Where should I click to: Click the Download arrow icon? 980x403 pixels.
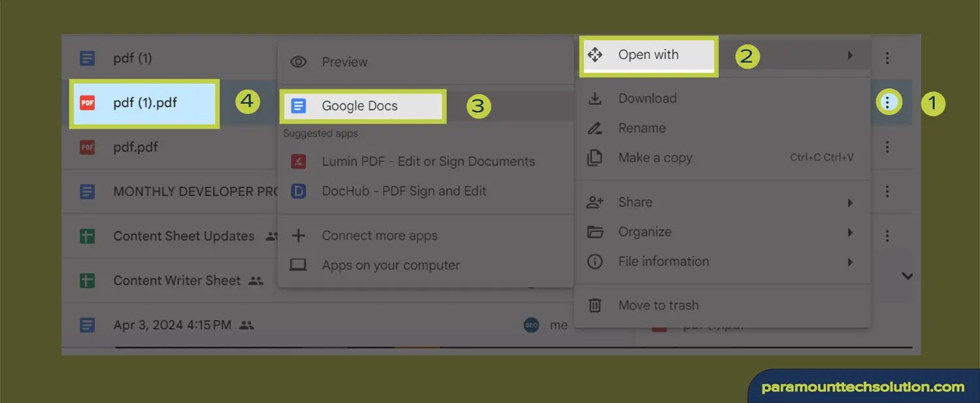[595, 99]
